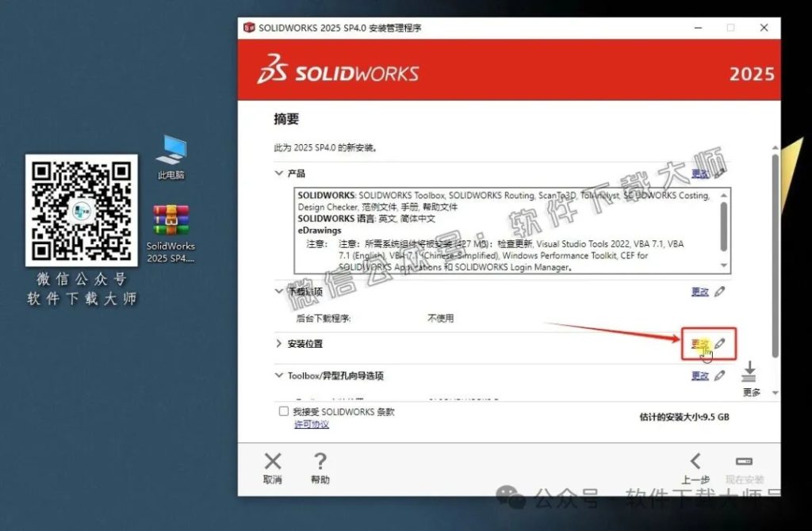Screen dimensions: 812x531
Task: Click the pencil edit icon beside 安装位置
Action: click(718, 343)
